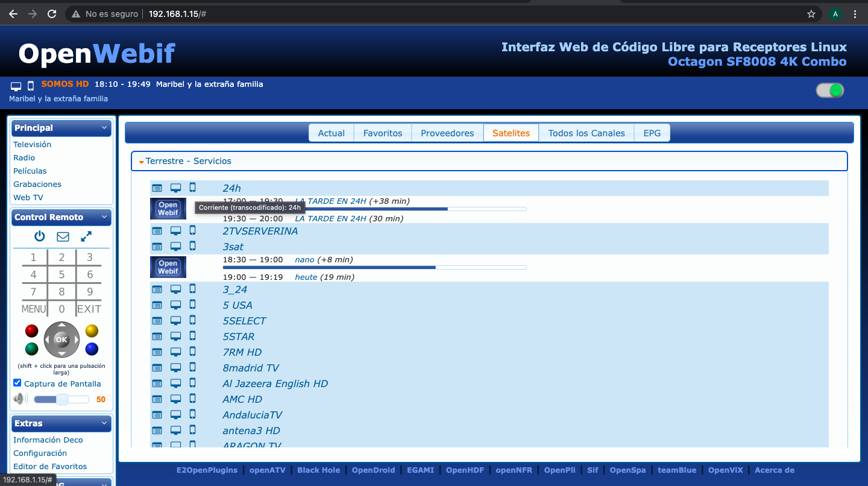Toggle the green switch in the header
Image resolution: width=868 pixels, height=486 pixels.
point(829,90)
